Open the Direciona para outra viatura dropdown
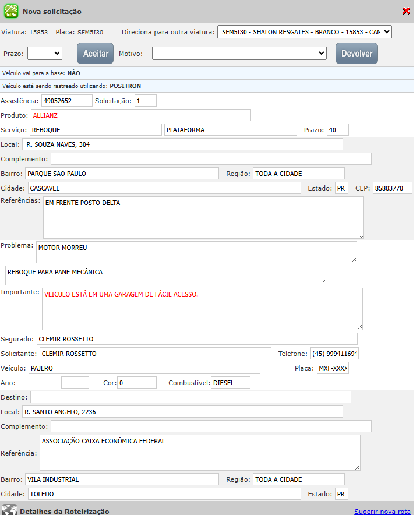The width and height of the screenshot is (420, 515). point(304,31)
